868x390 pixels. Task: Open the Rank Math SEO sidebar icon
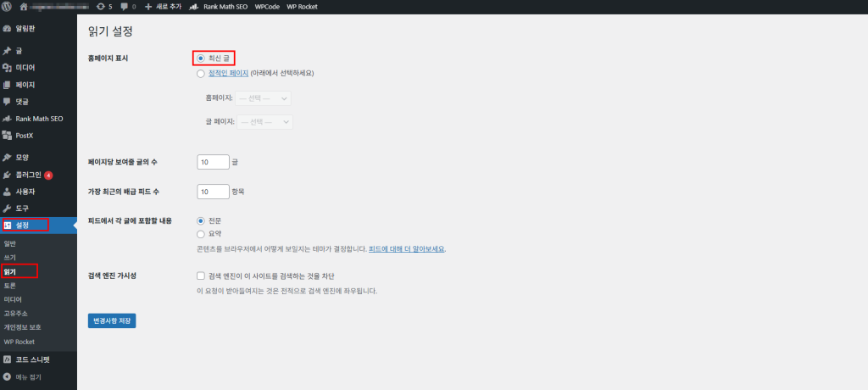(7, 119)
